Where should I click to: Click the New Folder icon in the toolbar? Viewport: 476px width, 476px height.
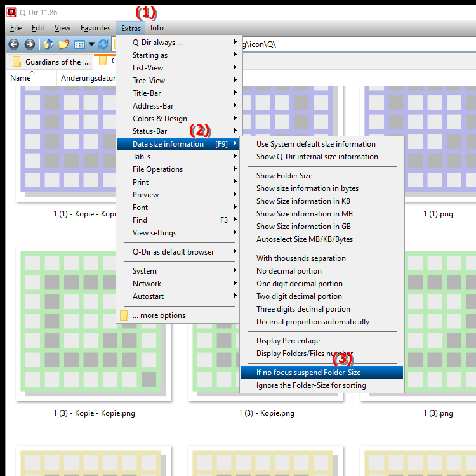click(x=63, y=44)
